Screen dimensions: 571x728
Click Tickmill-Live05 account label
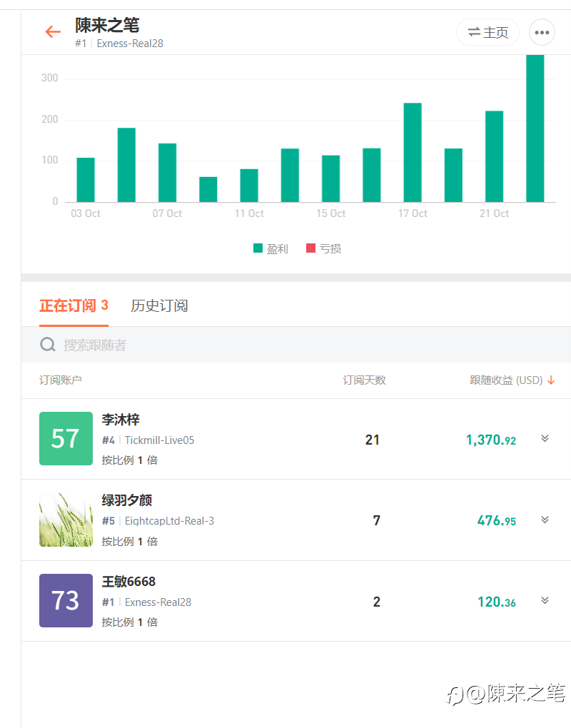tap(159, 440)
